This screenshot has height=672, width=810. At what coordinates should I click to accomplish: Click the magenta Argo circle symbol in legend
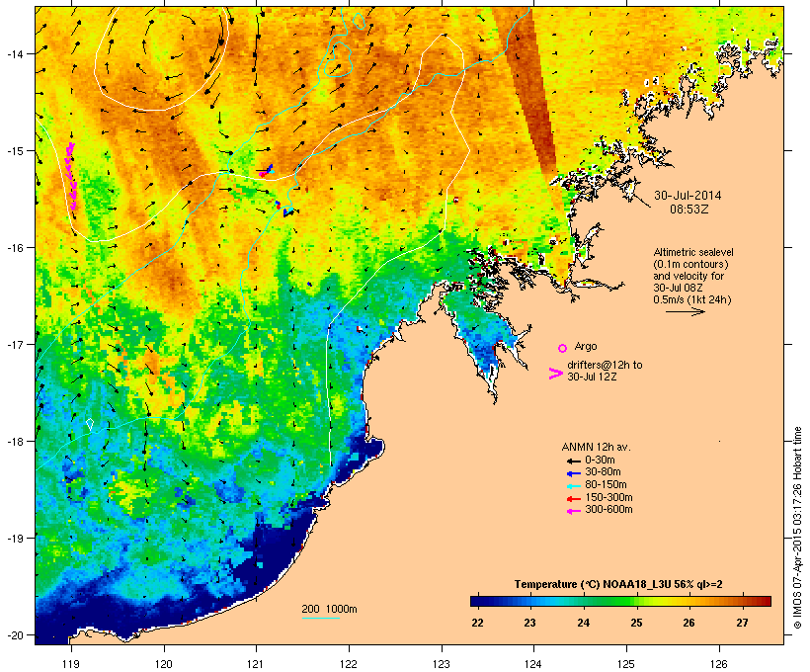[x=563, y=348]
